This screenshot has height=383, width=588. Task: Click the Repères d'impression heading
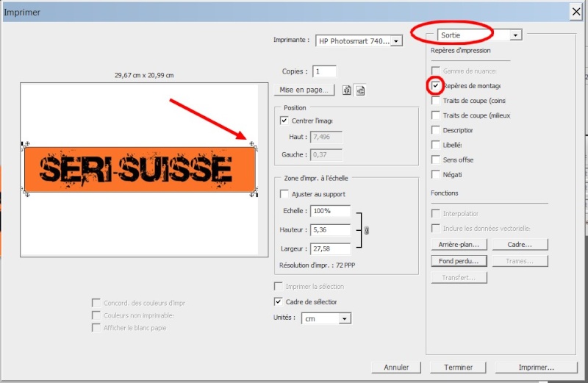461,50
